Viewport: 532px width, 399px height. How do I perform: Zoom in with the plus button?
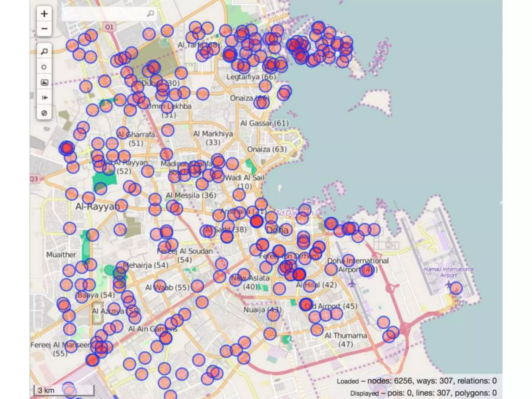pos(44,14)
